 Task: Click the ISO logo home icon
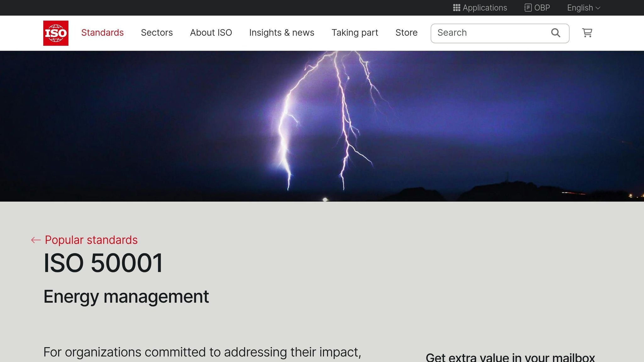[x=56, y=33]
